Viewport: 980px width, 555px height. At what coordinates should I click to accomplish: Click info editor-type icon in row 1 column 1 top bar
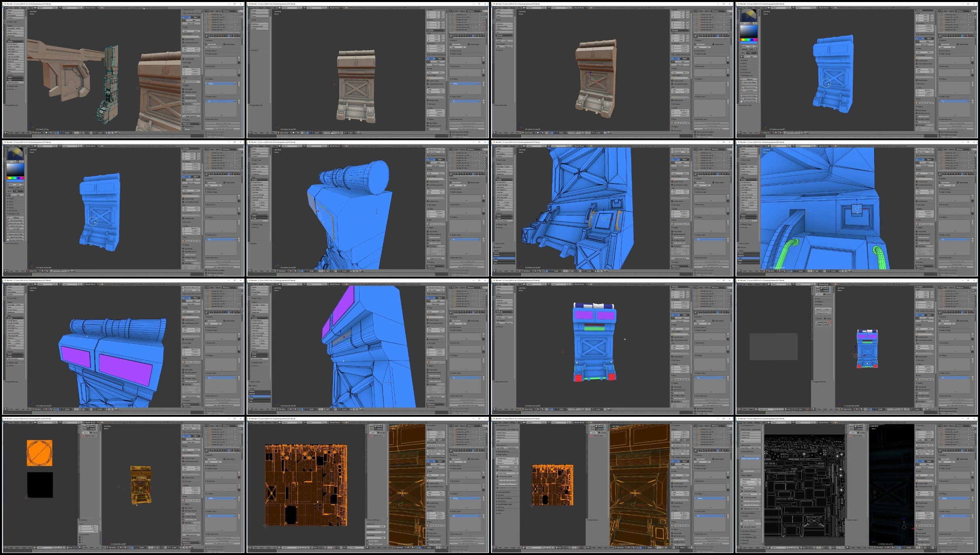click(6, 8)
